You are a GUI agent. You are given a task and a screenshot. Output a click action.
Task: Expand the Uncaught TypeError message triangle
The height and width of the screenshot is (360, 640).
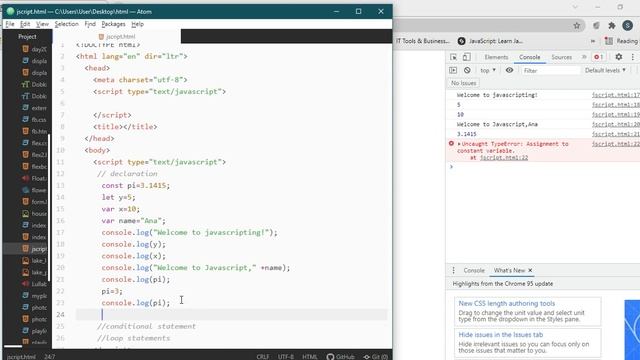[x=459, y=144]
